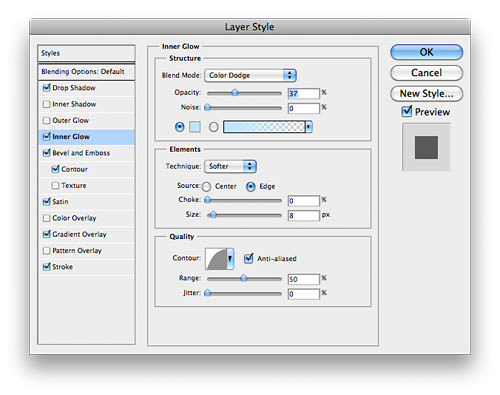Image resolution: width=500 pixels, height=395 pixels.
Task: Choose Edge as glow source
Action: pos(251,187)
